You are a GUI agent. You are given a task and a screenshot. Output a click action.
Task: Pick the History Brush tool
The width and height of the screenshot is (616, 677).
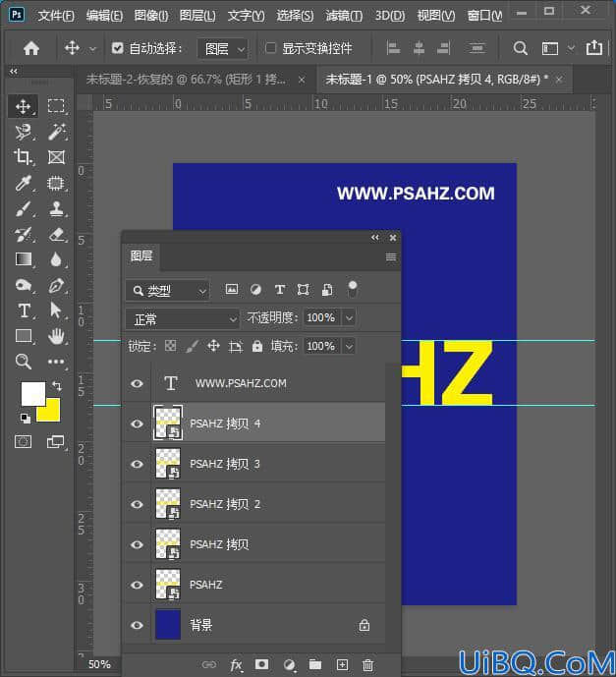coord(23,235)
